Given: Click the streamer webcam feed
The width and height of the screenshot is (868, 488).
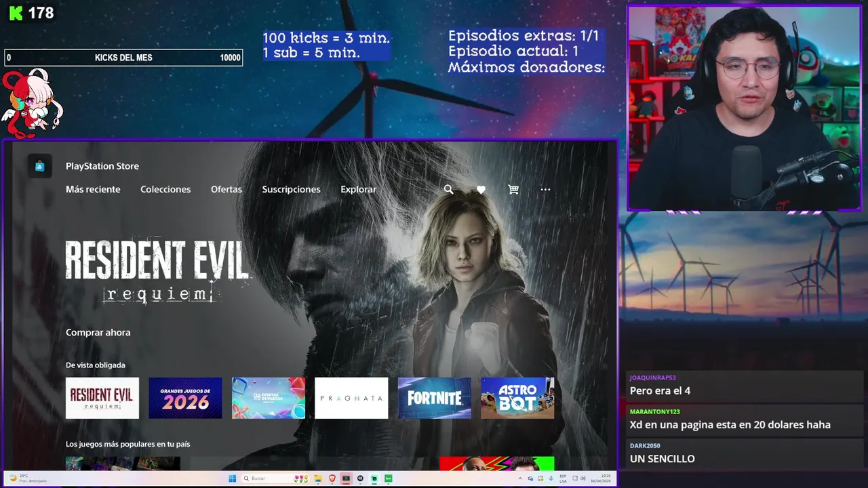Looking at the screenshot, I should (744, 108).
